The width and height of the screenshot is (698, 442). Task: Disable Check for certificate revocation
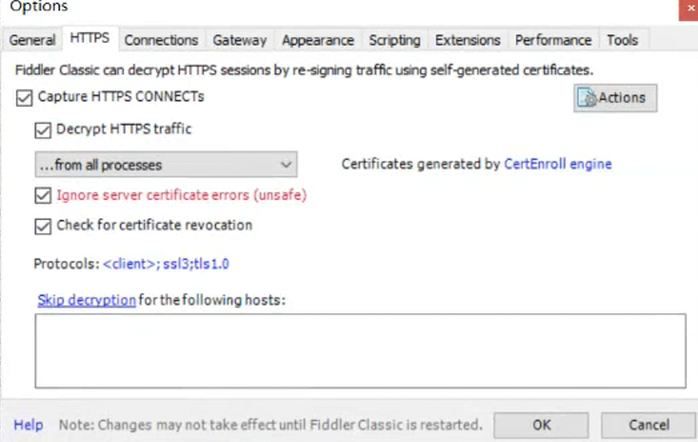pos(42,226)
